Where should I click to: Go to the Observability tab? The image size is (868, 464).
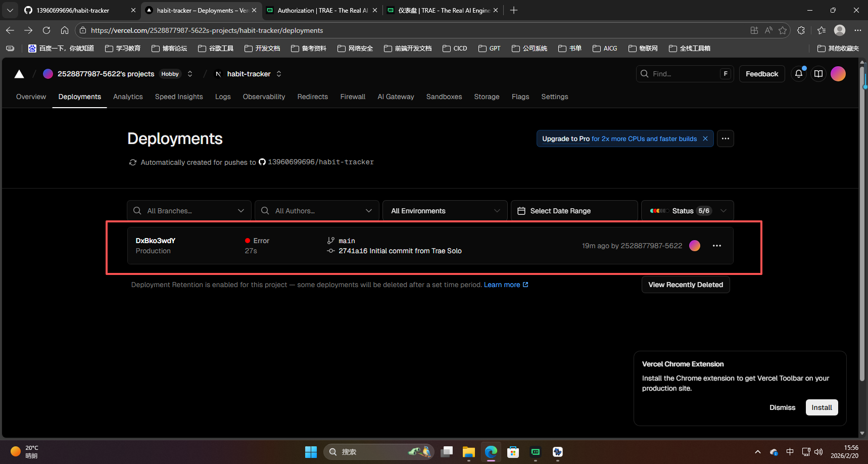tap(264, 97)
